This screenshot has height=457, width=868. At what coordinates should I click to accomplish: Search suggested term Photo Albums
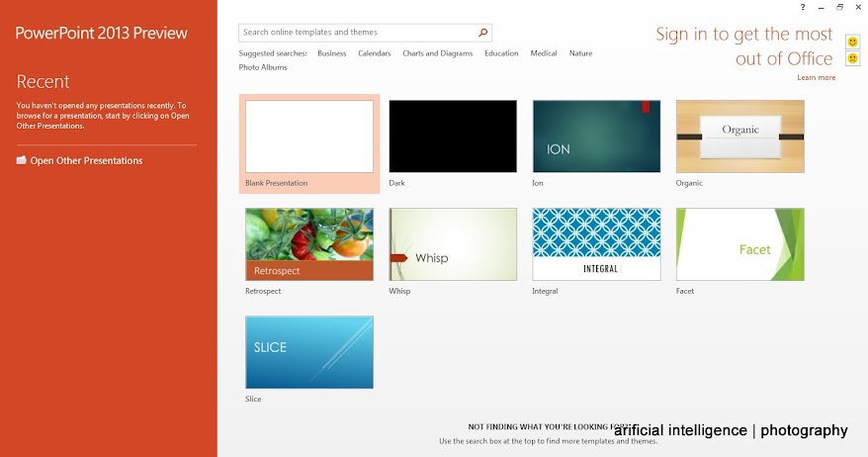pyautogui.click(x=263, y=67)
